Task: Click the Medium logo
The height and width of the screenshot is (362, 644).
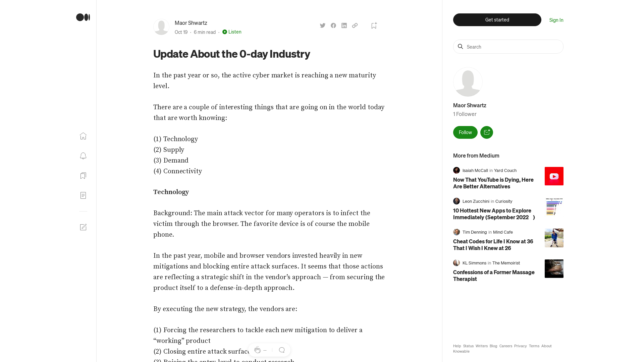Action: pyautogui.click(x=83, y=17)
